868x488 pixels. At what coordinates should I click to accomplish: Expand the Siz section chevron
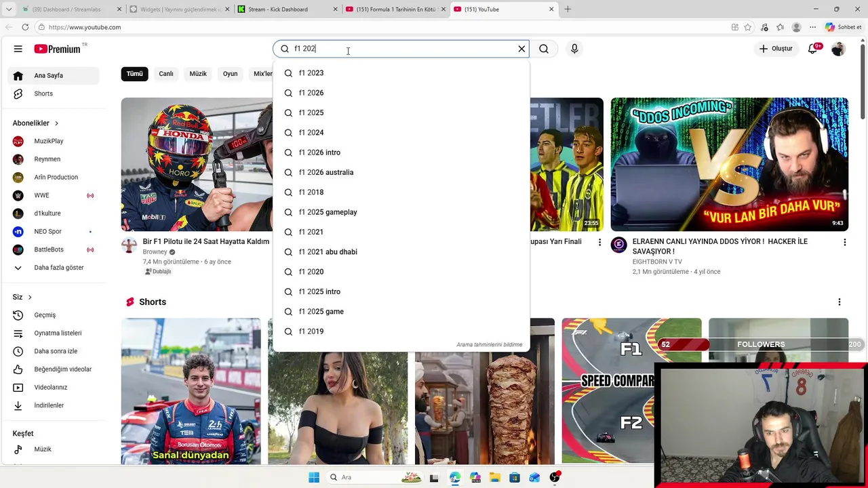30,298
